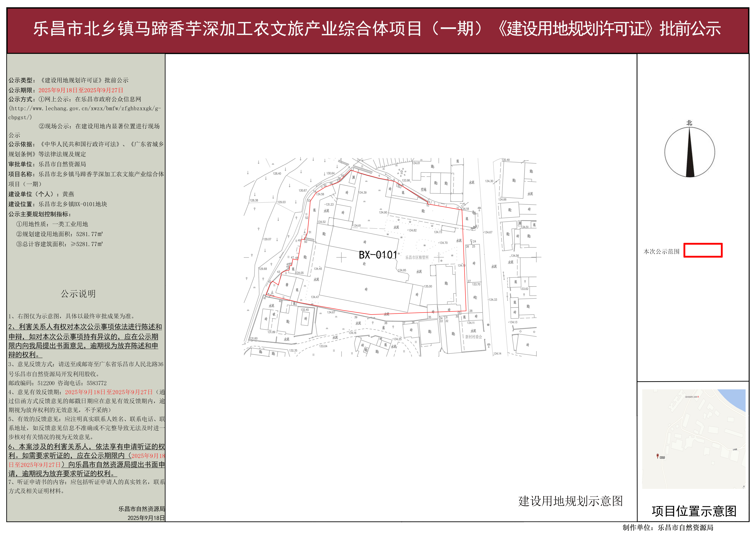This screenshot has width=756, height=535.
Task: Click the 乐棉路 road label
Action: point(735,450)
